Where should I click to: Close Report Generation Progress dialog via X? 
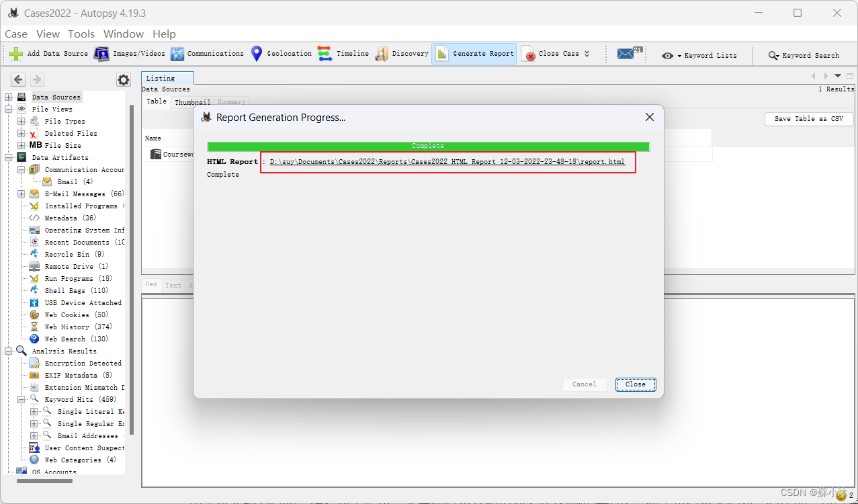point(650,117)
